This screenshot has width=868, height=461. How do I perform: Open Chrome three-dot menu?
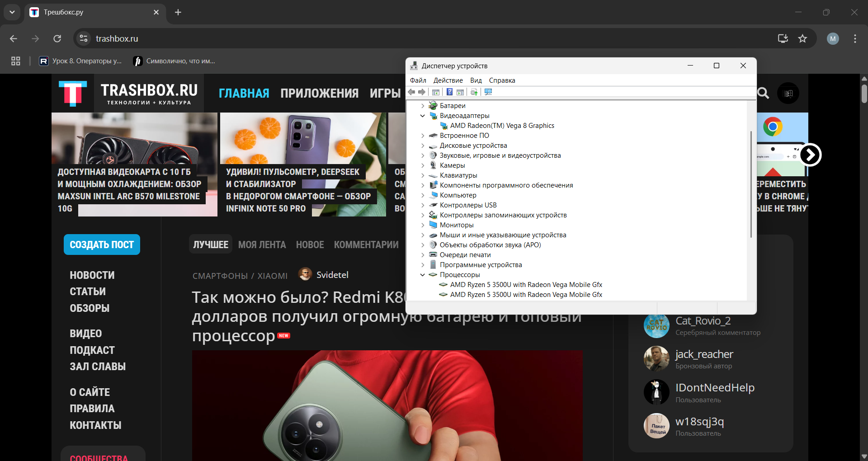click(x=855, y=38)
